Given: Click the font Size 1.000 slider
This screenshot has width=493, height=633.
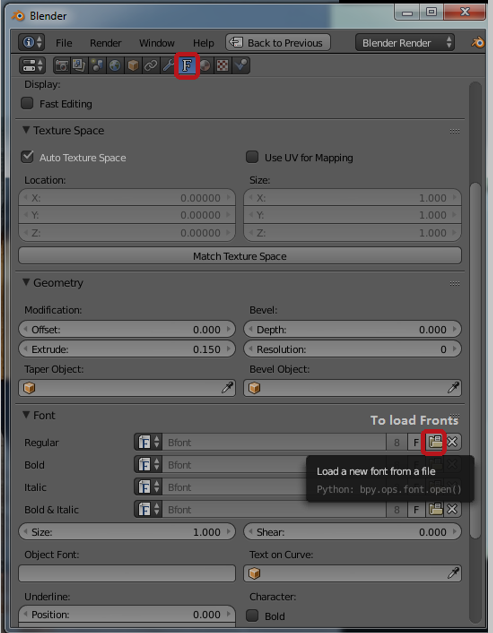Looking at the screenshot, I should (x=127, y=532).
